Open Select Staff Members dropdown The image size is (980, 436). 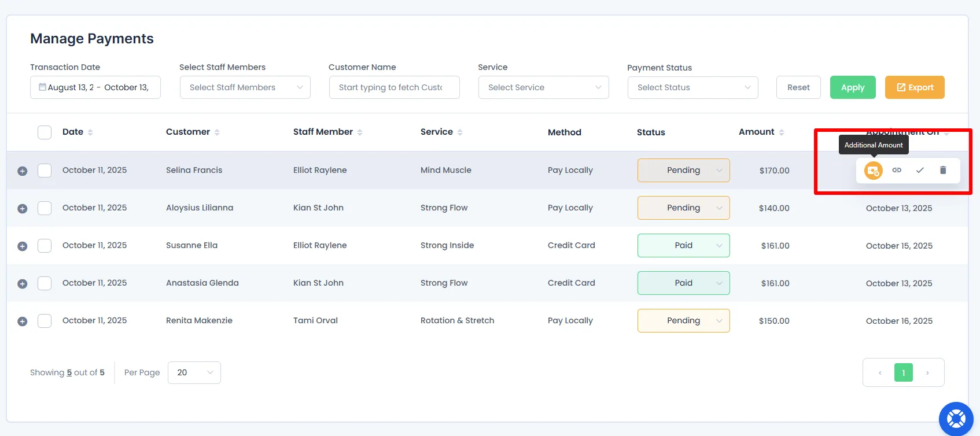click(x=245, y=87)
